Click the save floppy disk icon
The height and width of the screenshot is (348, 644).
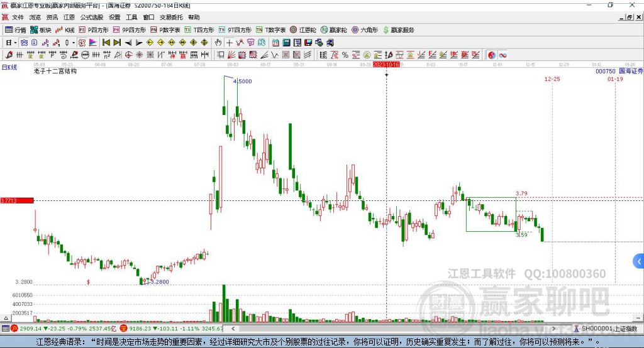[x=308, y=43]
